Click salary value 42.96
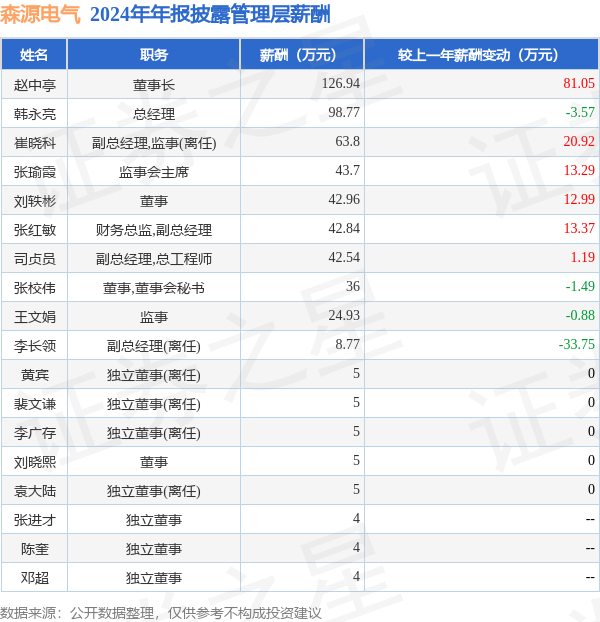This screenshot has width=600, height=622. [x=344, y=199]
